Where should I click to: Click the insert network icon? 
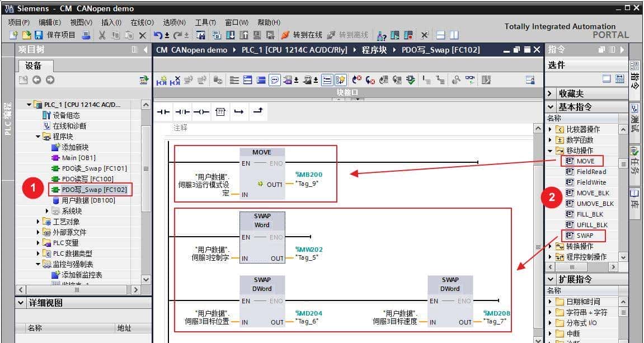click(162, 80)
